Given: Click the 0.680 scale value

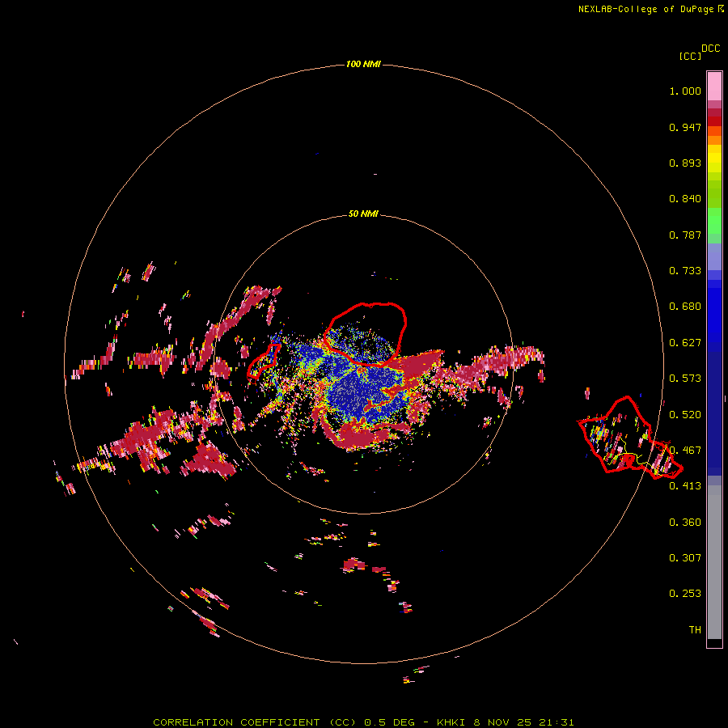Looking at the screenshot, I should pyautogui.click(x=685, y=307).
